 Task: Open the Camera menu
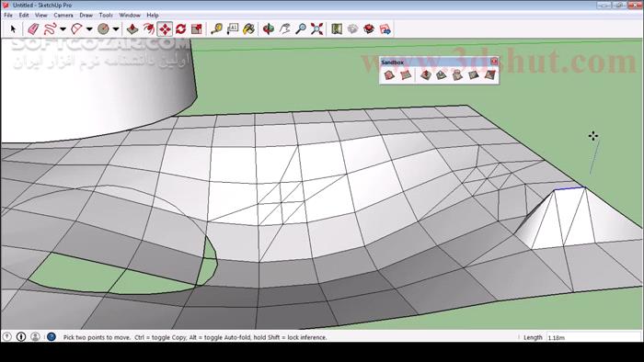click(x=63, y=16)
